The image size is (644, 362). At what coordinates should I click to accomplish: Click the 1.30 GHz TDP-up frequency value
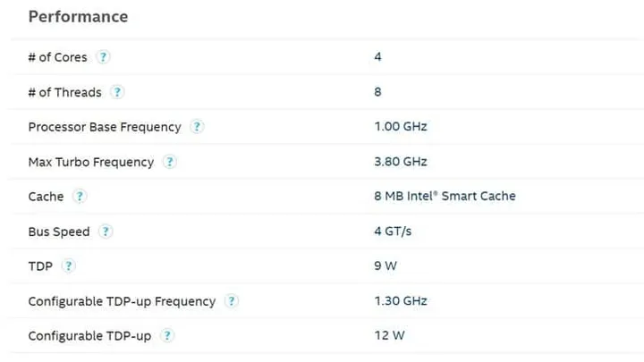pyautogui.click(x=401, y=301)
